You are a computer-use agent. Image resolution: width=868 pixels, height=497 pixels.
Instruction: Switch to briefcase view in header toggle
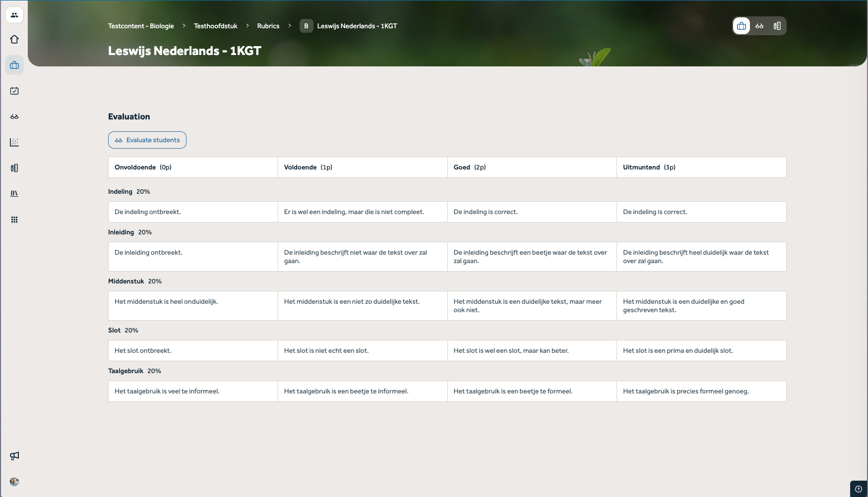click(x=742, y=26)
